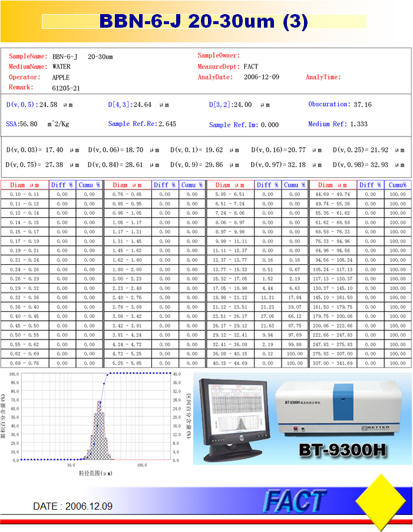The height and width of the screenshot is (532, 413).
Task: Select the Cumu value '39.07'
Action: pos(295,307)
